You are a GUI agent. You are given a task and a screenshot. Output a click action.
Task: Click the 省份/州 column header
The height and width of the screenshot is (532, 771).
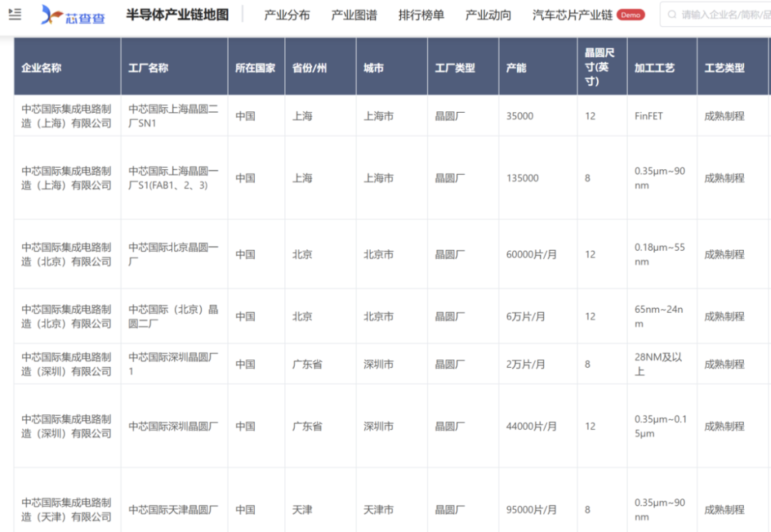tap(321, 66)
